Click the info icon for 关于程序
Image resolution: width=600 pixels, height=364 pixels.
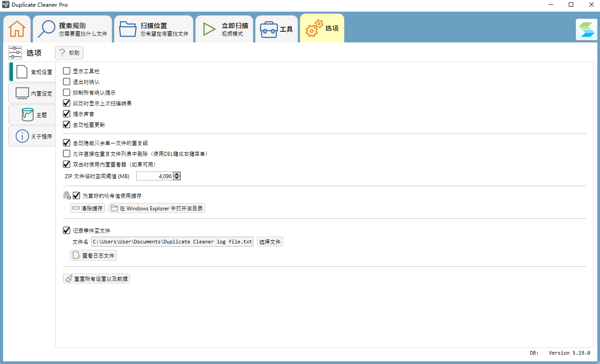pos(22,136)
